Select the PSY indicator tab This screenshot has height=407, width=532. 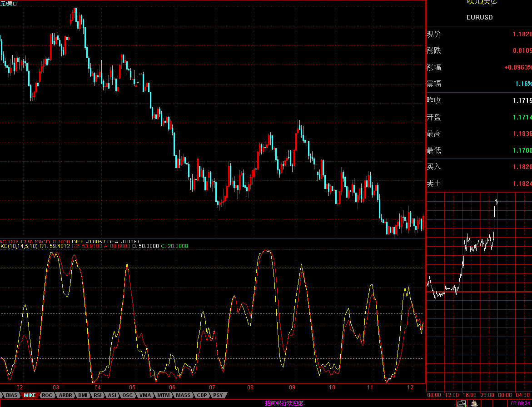(218, 395)
